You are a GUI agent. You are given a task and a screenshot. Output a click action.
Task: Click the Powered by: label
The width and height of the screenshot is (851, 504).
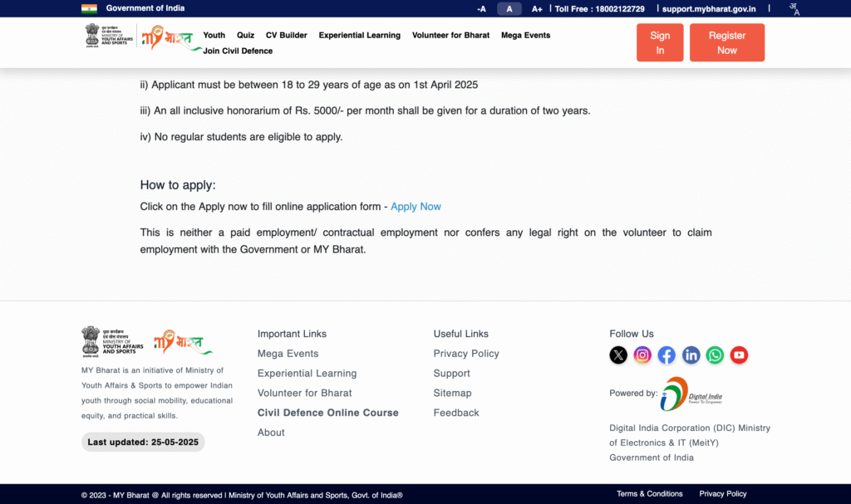coord(633,394)
